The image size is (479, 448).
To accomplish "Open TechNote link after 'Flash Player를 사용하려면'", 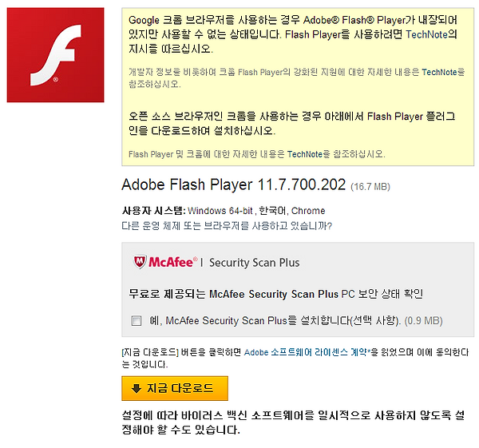I will click(x=426, y=34).
